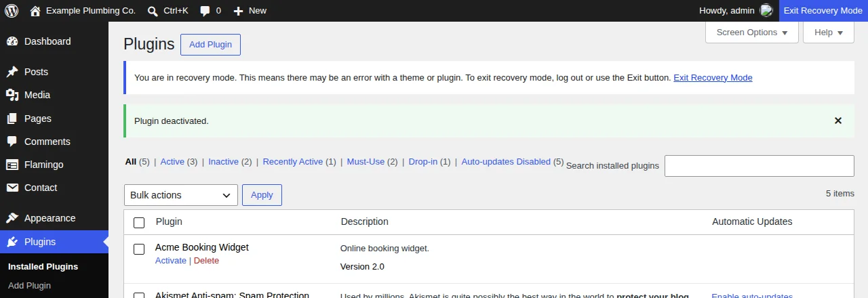Sort by the Plugin column header

pyautogui.click(x=169, y=221)
